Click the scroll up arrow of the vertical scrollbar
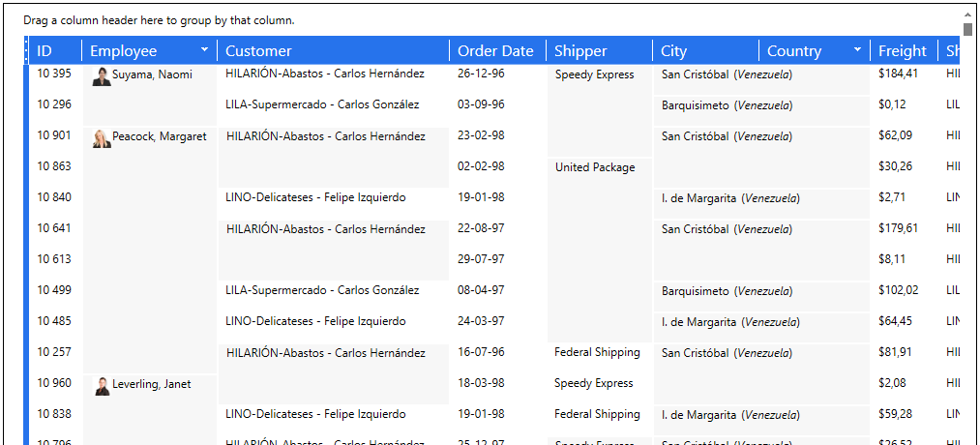980x445 pixels. (x=967, y=15)
